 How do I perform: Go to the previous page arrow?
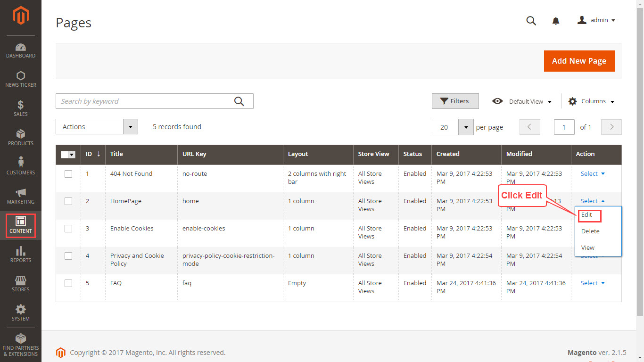point(529,127)
